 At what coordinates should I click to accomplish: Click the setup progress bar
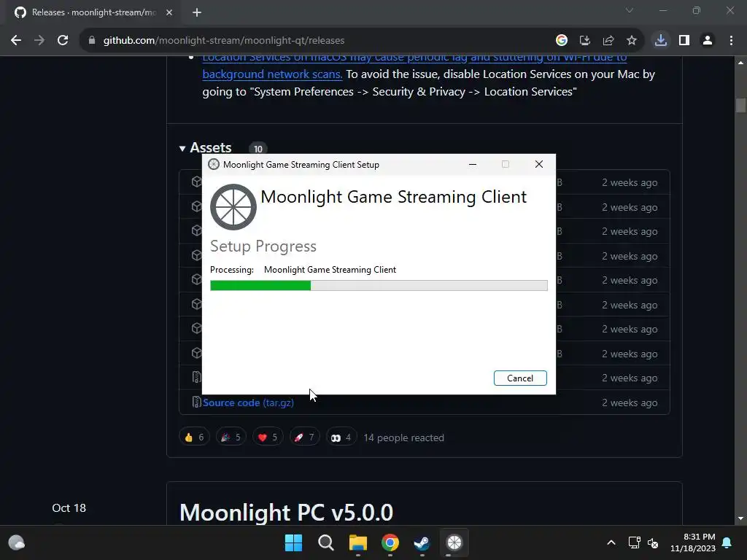point(379,285)
